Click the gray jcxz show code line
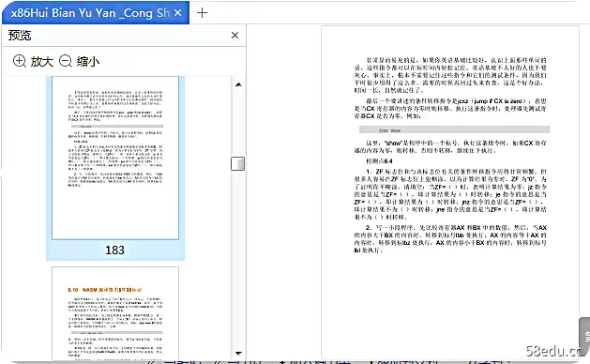 click(x=454, y=129)
